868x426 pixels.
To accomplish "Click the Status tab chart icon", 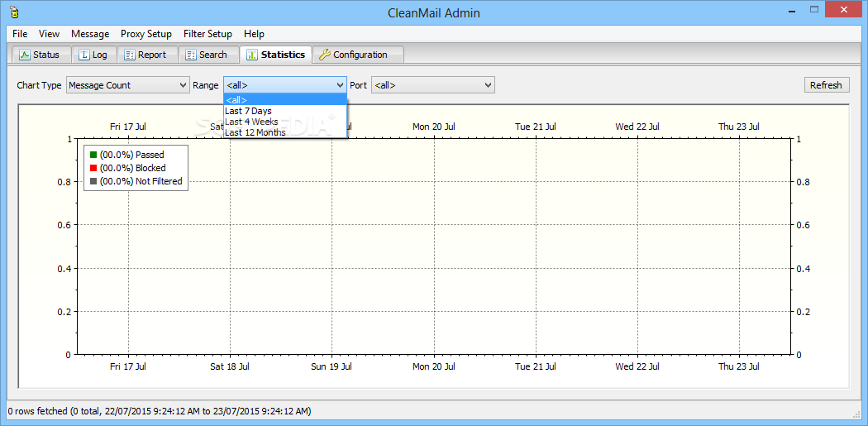I will click(25, 55).
